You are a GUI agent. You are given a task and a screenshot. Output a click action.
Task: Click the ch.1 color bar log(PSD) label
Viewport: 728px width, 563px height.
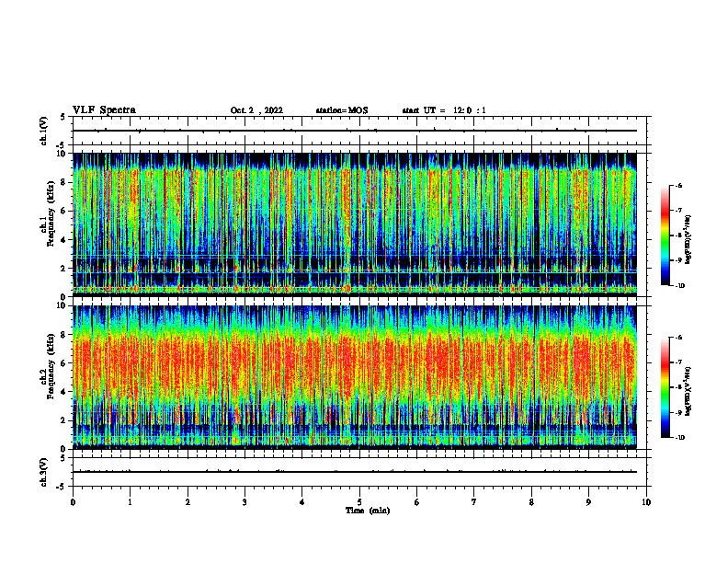688,240
